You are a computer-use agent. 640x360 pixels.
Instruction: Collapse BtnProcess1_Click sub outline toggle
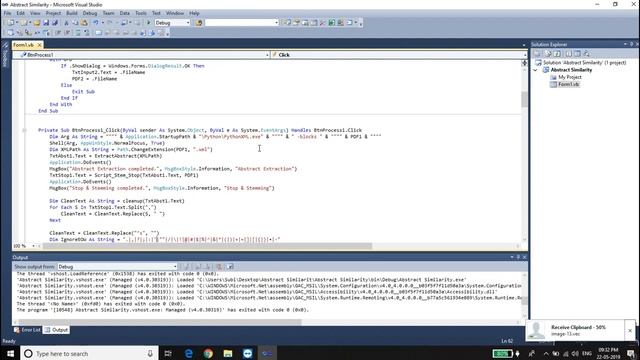click(24, 130)
